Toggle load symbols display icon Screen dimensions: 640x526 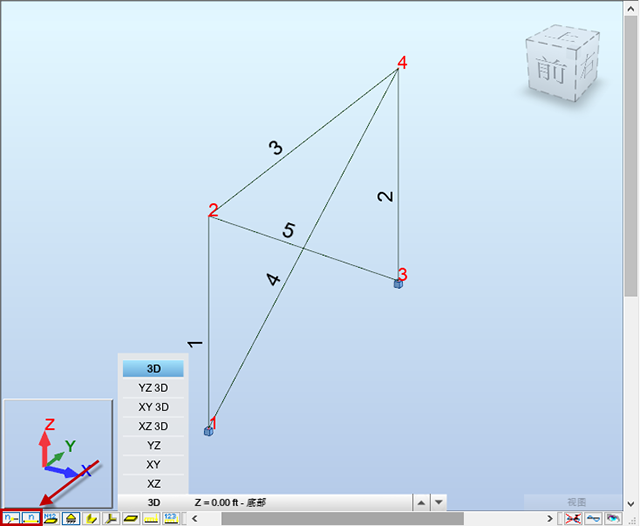[151, 518]
